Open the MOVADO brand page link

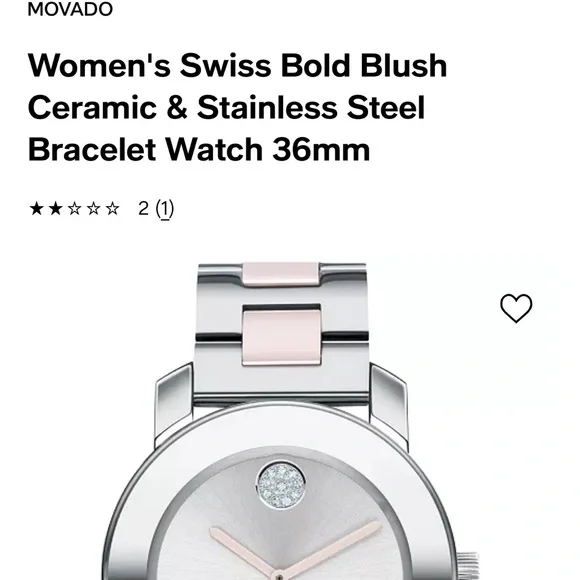pyautogui.click(x=70, y=9)
